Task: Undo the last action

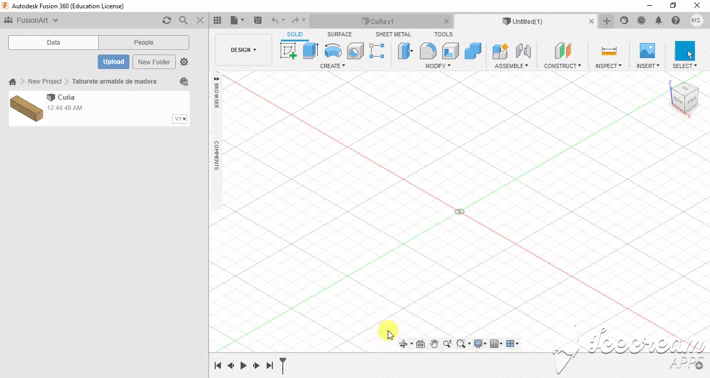Action: click(274, 20)
